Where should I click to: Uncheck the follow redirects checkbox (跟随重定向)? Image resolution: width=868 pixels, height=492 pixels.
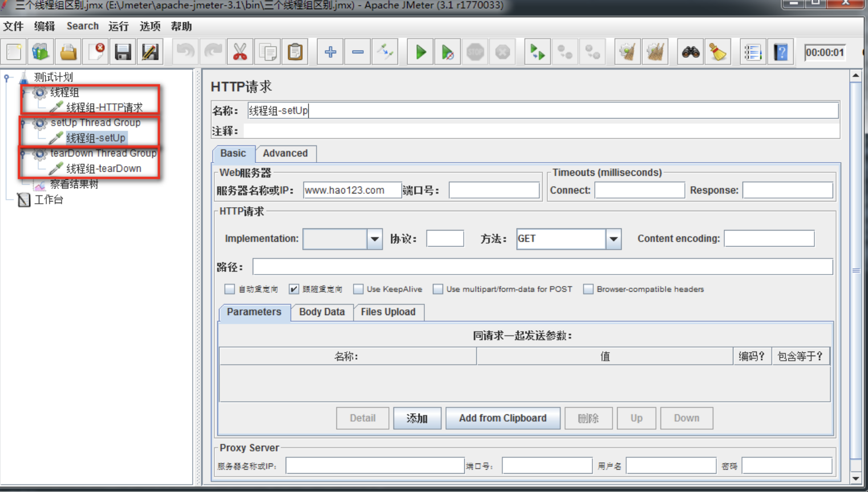click(294, 289)
